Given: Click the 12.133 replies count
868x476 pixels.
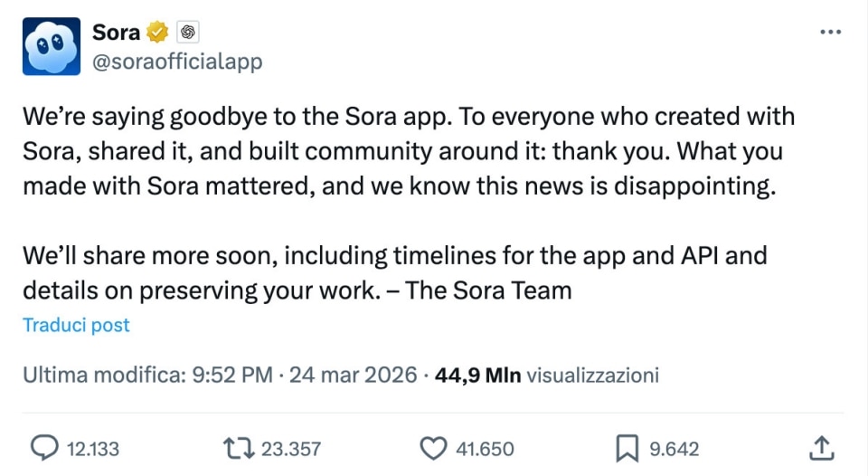Looking at the screenshot, I should coord(93,449).
